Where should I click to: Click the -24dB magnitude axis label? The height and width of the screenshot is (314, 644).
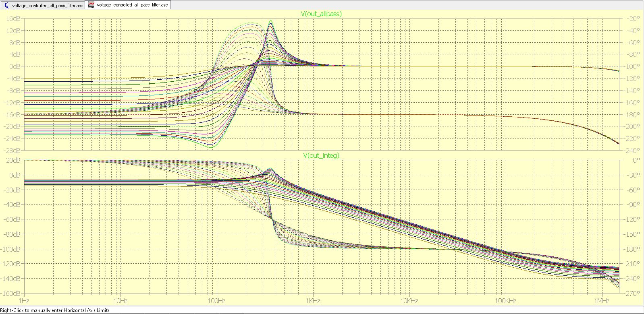tap(12, 138)
